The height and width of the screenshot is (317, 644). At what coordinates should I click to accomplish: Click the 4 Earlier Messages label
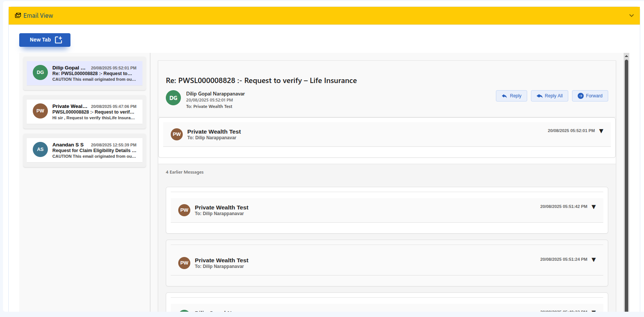point(185,172)
